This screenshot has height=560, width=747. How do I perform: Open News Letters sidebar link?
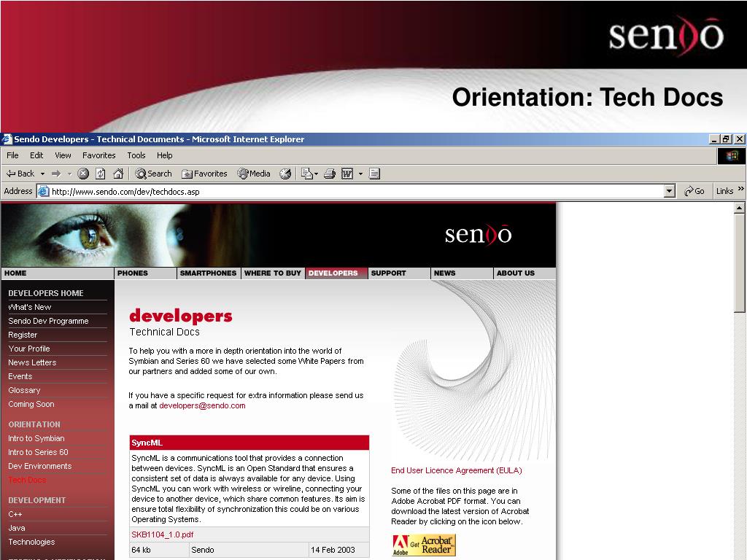click(32, 362)
